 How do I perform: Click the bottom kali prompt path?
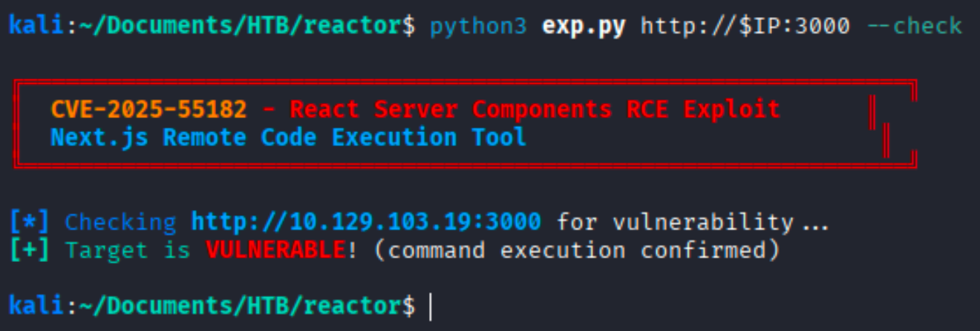point(233,306)
